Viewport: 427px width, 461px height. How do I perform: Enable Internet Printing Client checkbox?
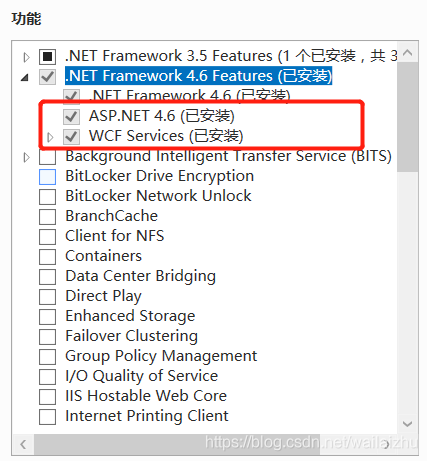pyautogui.click(x=47, y=416)
